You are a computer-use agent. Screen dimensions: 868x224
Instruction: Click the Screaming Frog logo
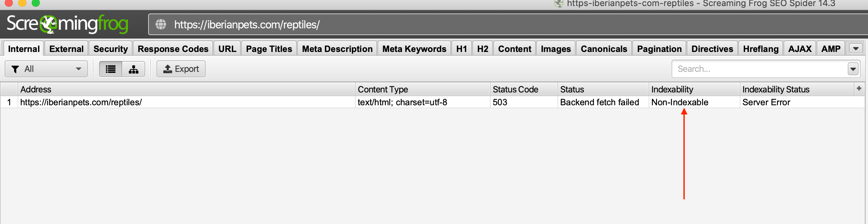(67, 24)
